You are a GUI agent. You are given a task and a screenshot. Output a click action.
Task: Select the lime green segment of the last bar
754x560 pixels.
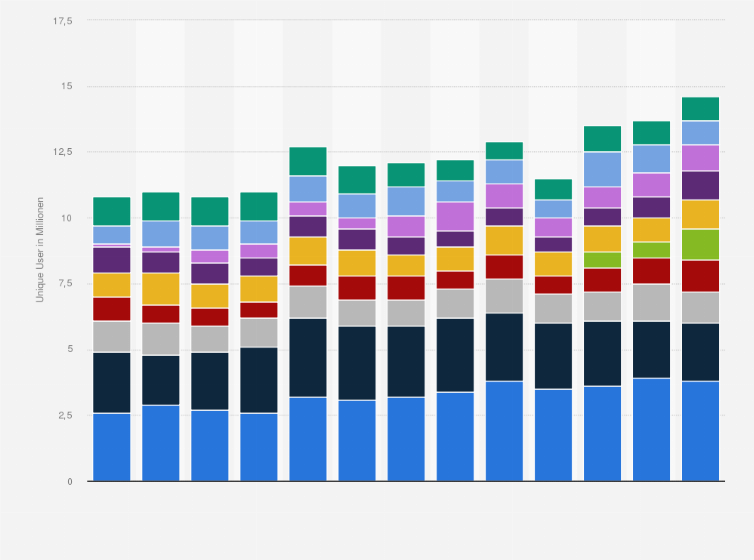point(701,245)
